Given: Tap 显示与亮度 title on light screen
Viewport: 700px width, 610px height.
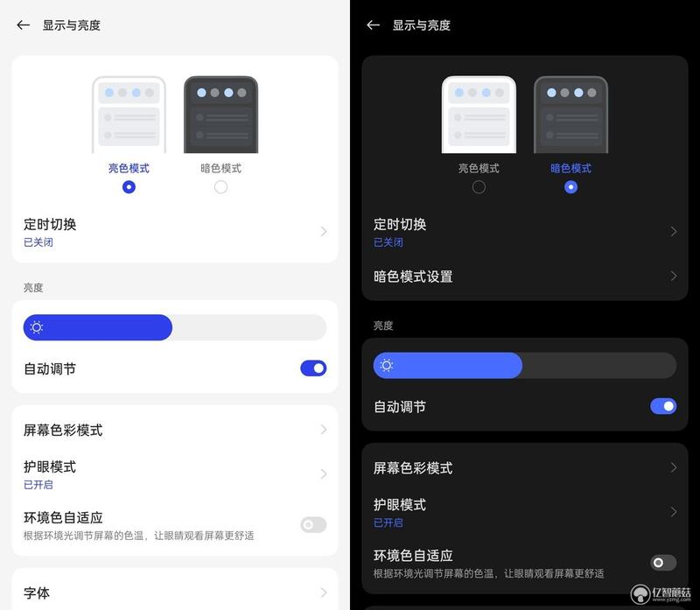Looking at the screenshot, I should (72, 25).
